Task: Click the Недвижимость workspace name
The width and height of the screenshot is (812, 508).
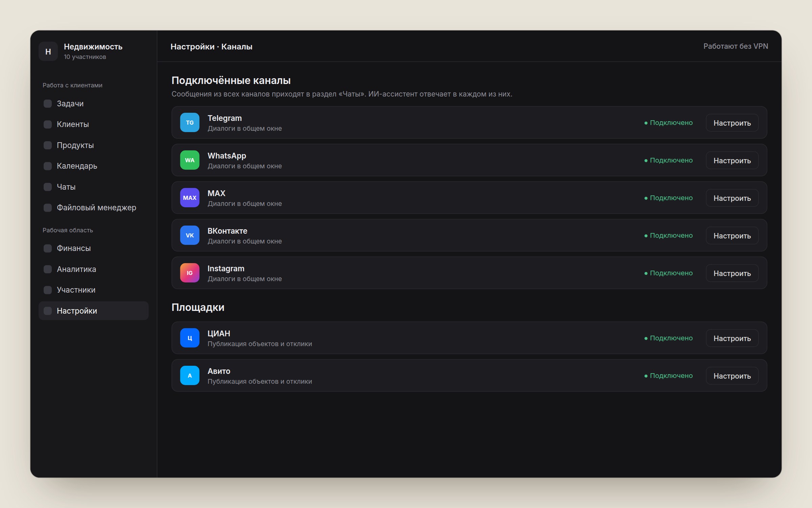Action: tap(93, 47)
